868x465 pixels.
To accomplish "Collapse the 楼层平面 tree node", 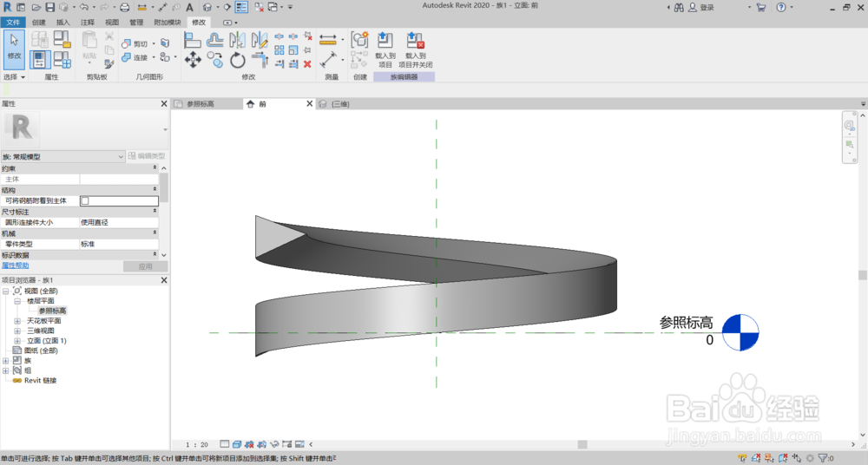I will 17,301.
